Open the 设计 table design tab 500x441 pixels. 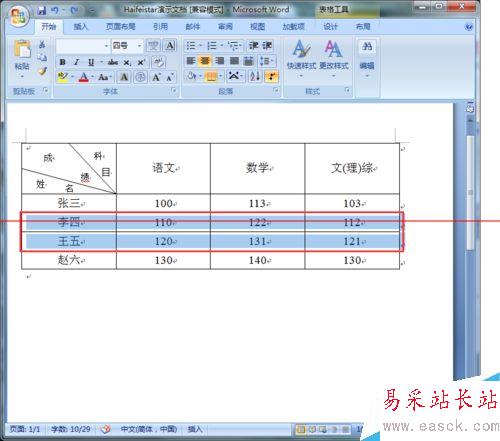click(330, 27)
